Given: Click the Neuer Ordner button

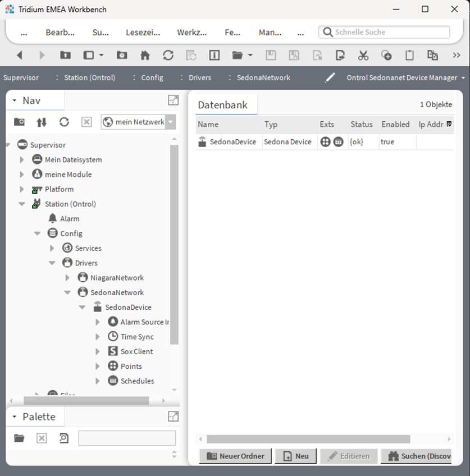Looking at the screenshot, I should tap(235, 456).
